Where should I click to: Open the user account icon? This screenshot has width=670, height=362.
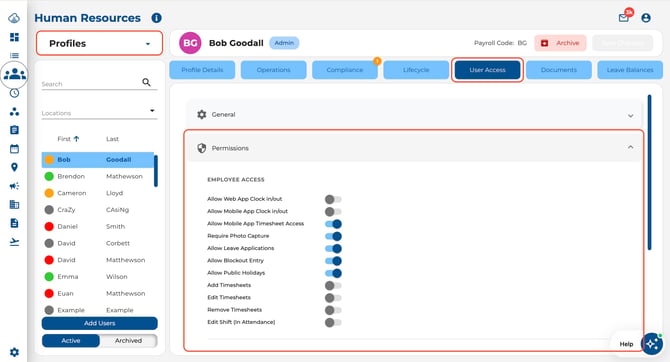click(x=646, y=18)
